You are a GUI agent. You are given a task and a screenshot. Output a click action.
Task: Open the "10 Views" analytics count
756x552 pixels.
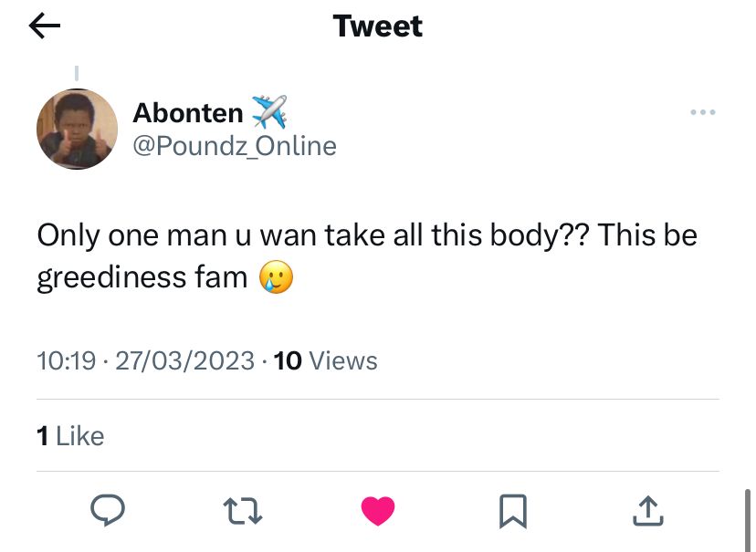326,361
